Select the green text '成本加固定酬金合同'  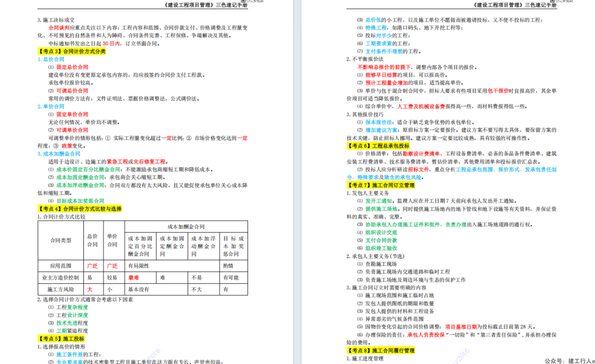pyautogui.click(x=80, y=177)
